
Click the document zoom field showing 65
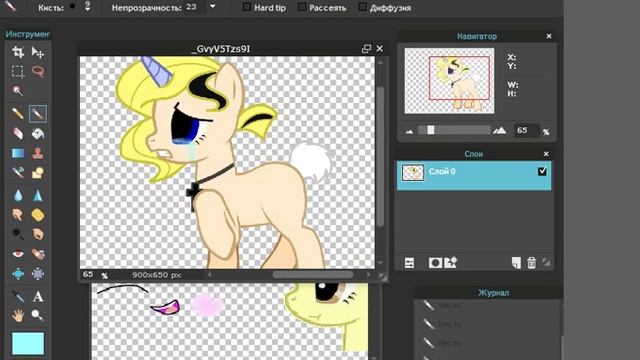point(88,274)
